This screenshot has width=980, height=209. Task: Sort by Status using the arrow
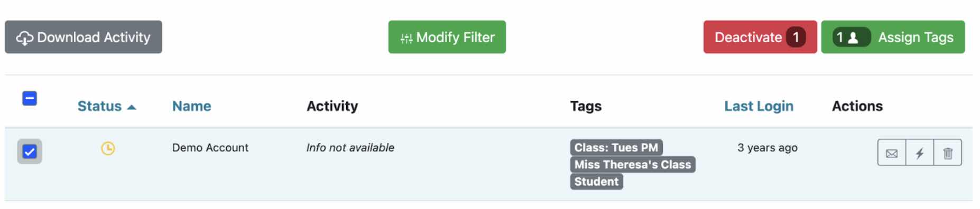click(x=132, y=107)
